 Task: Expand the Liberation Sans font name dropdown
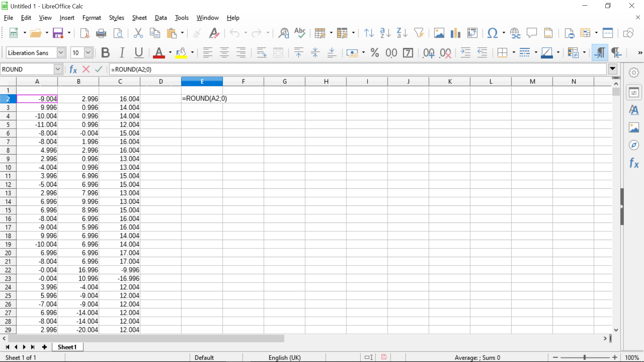pos(61,53)
